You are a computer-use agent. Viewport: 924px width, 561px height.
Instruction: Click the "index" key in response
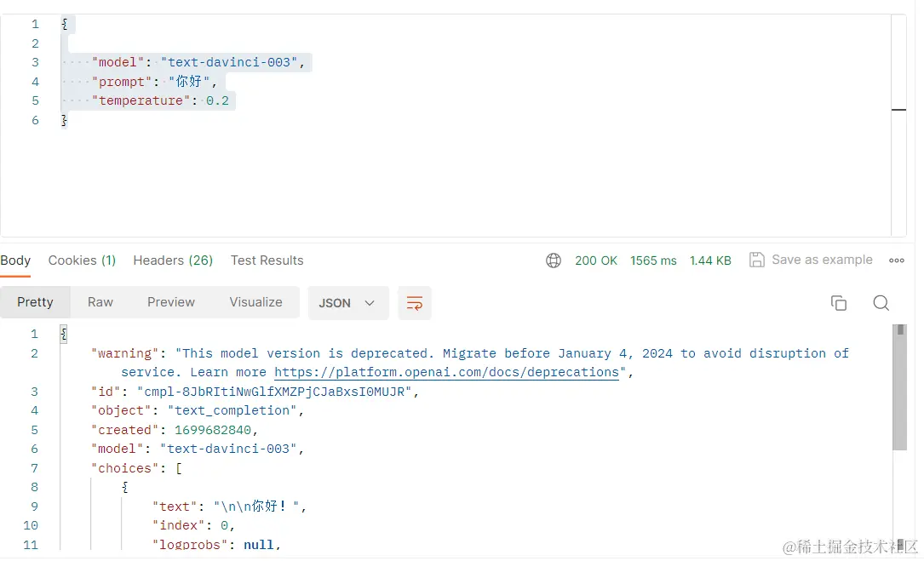[x=179, y=525]
